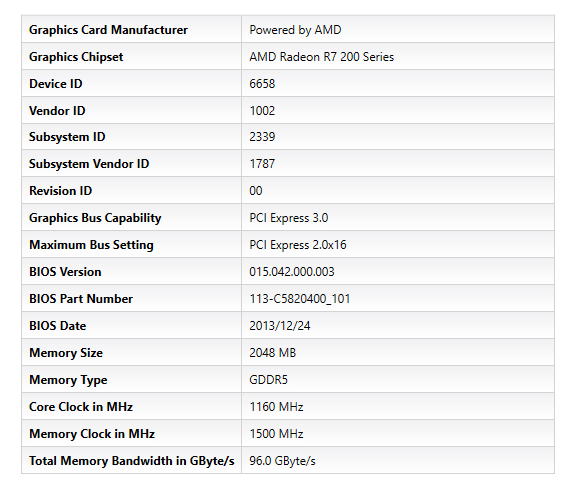Select Total Memory Bandwidth in GByte/s label

click(x=132, y=461)
